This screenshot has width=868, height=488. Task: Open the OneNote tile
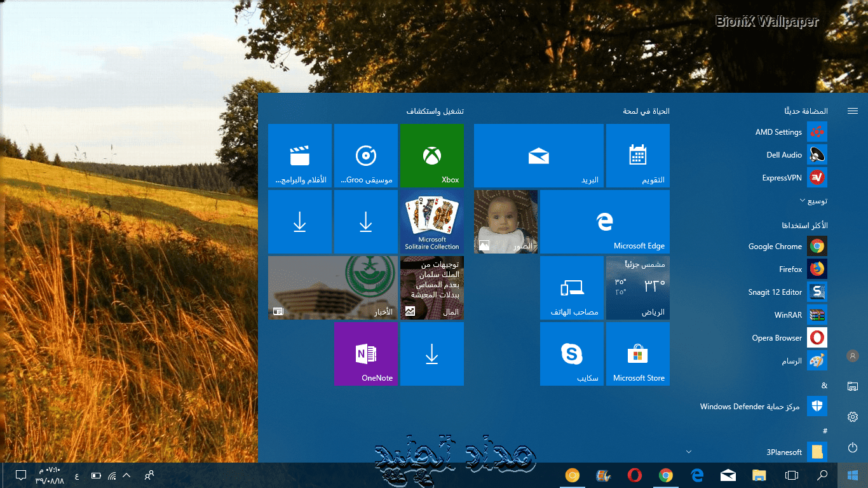coord(366,354)
